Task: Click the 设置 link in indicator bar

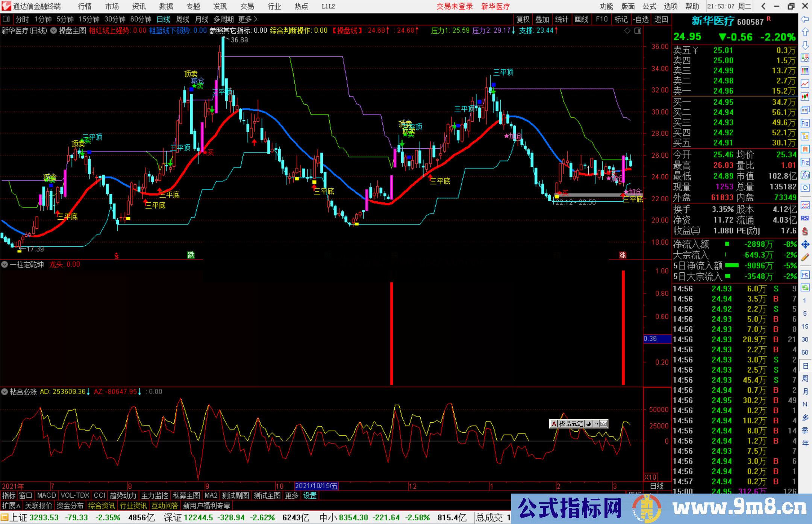Action: (310, 495)
